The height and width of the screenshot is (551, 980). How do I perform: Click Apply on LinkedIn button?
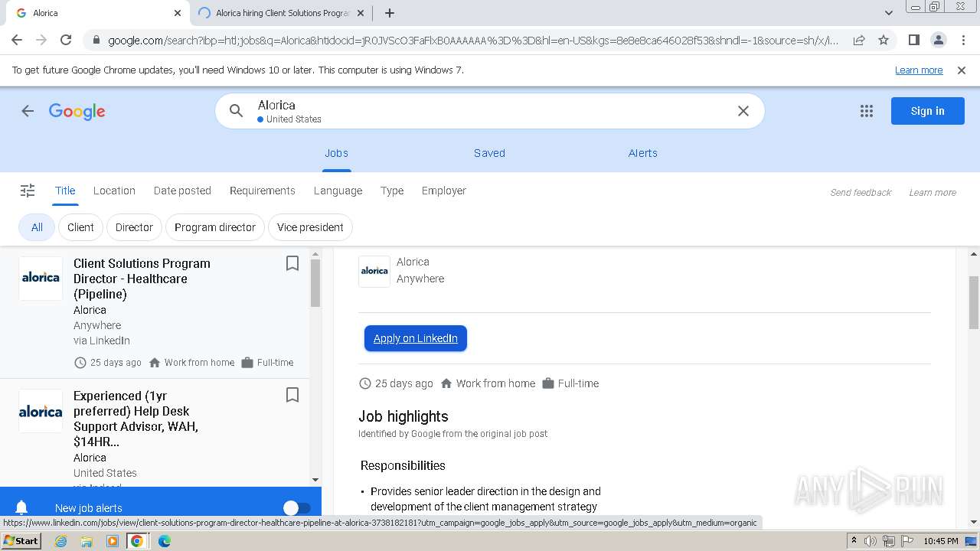pos(416,338)
